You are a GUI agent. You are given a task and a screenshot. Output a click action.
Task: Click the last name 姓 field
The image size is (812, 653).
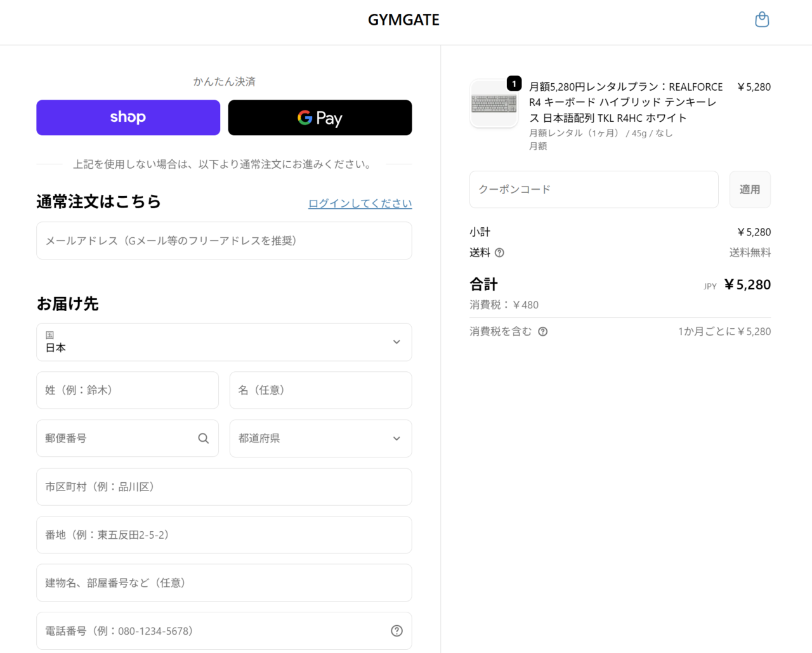coord(128,390)
